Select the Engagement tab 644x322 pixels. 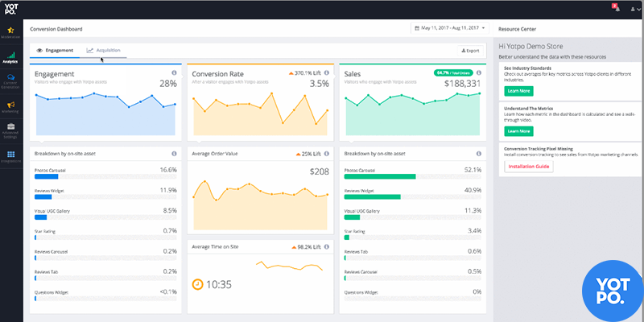pyautogui.click(x=55, y=50)
